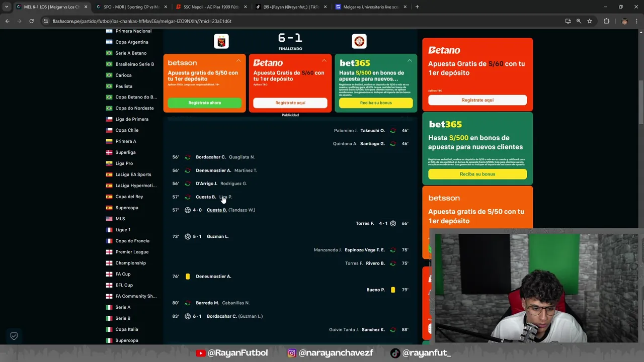Image resolution: width=644 pixels, height=362 pixels.
Task: Open Championship league
Action: click(x=130, y=263)
